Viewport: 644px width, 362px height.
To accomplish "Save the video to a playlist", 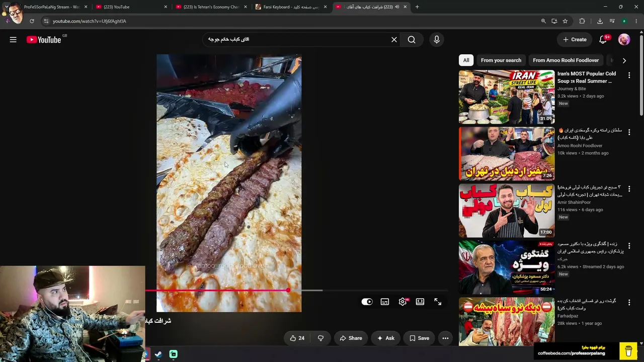I will 419,338.
